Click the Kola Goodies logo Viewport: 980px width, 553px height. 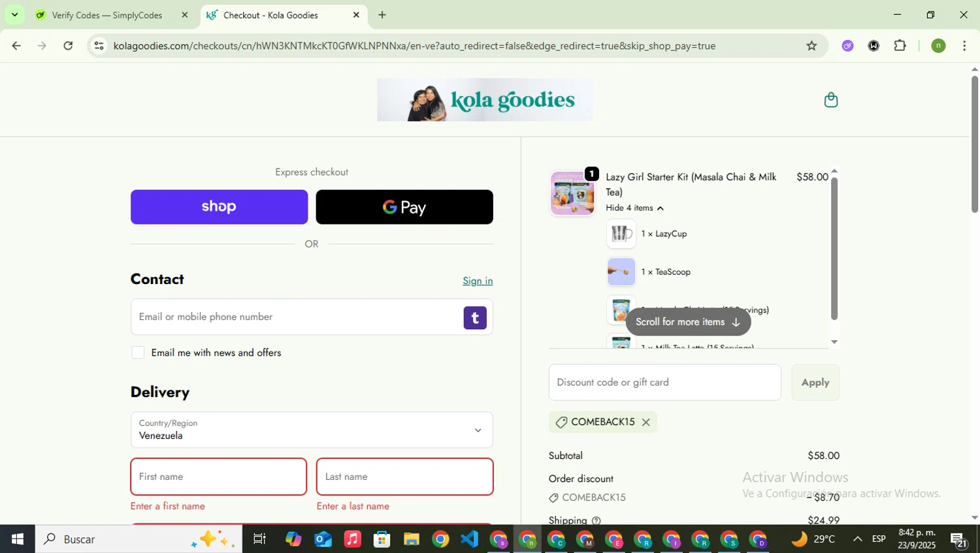point(485,100)
